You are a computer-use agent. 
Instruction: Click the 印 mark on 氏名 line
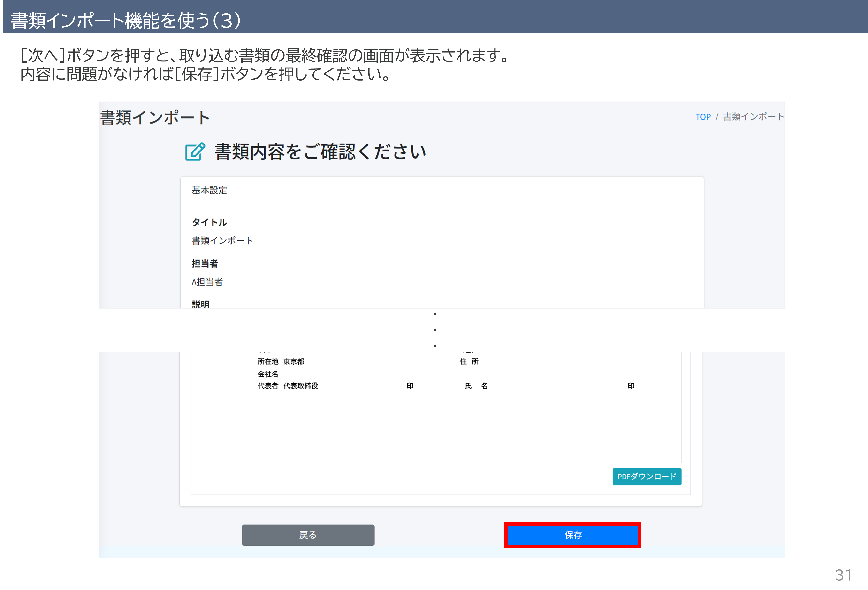[631, 386]
